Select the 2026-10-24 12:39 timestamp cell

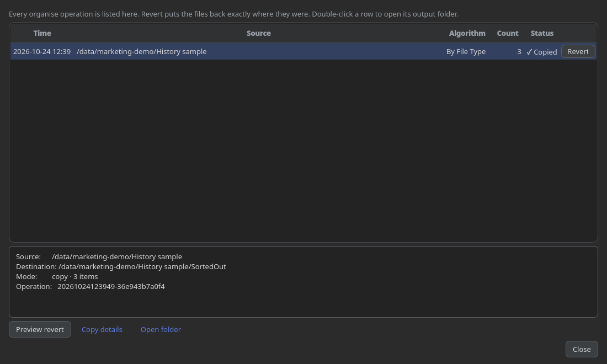[42, 51]
